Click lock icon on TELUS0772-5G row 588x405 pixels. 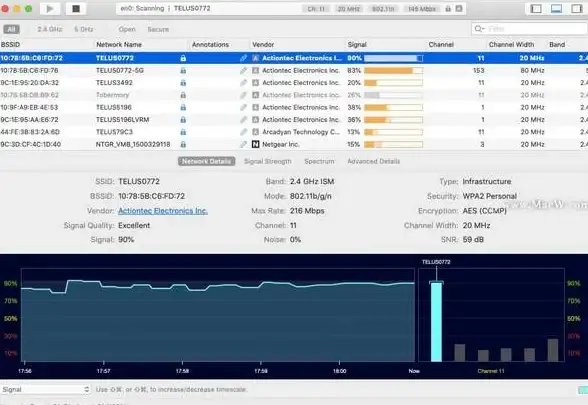click(x=183, y=70)
